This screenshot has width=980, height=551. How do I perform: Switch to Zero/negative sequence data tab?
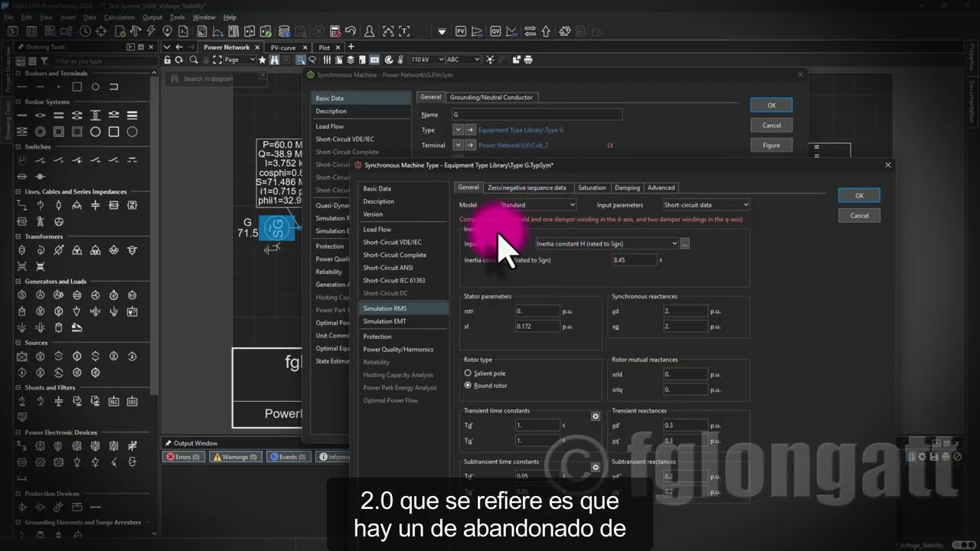527,187
